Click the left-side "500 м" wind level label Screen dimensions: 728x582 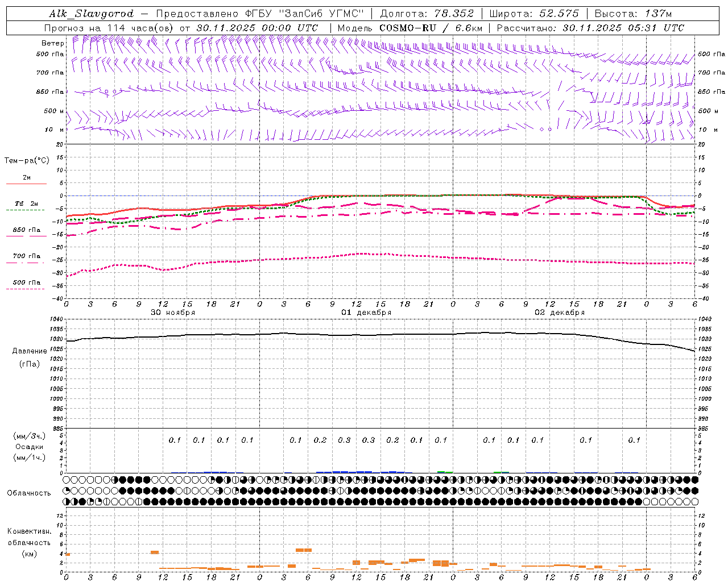[54, 111]
